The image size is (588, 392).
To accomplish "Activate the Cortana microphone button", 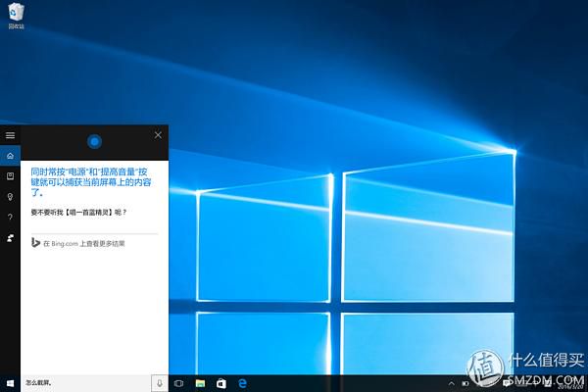I will click(x=160, y=383).
